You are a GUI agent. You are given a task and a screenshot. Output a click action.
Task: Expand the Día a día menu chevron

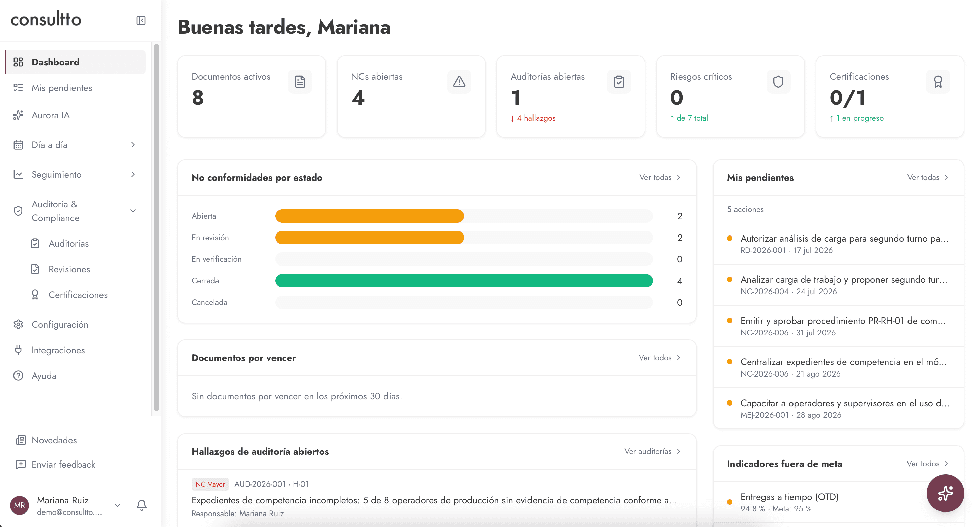133,145
